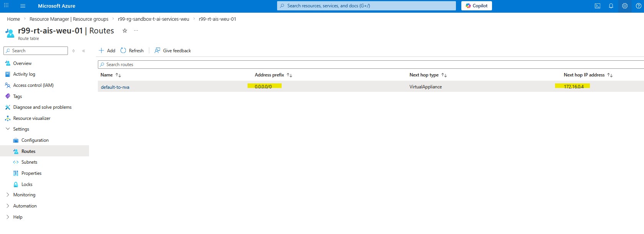Sort routes by Next hop type
Image resolution: width=644 pixels, height=234 pixels.
428,75
